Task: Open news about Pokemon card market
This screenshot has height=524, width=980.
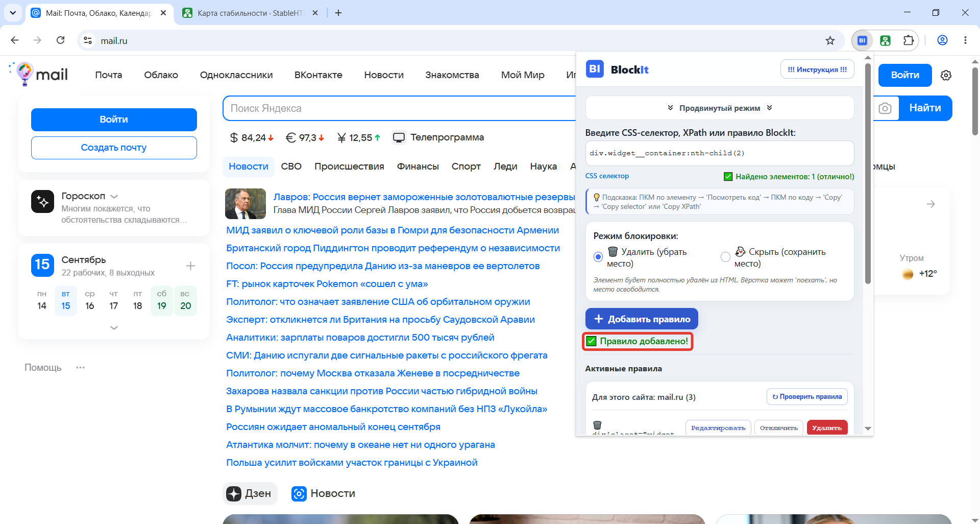Action: [327, 284]
